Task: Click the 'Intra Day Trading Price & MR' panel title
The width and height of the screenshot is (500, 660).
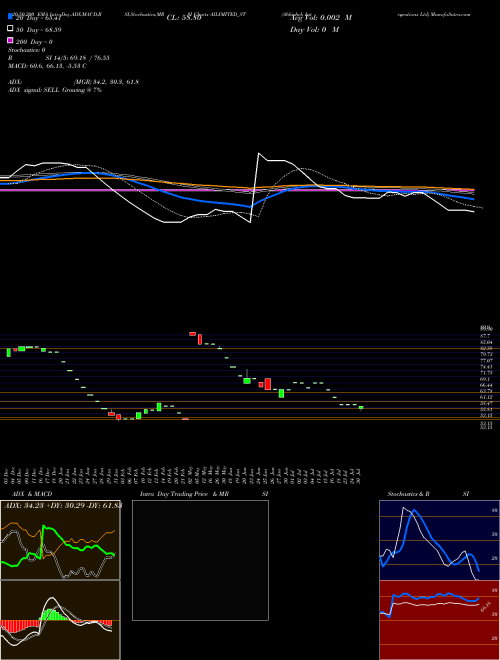Action: pos(184,494)
